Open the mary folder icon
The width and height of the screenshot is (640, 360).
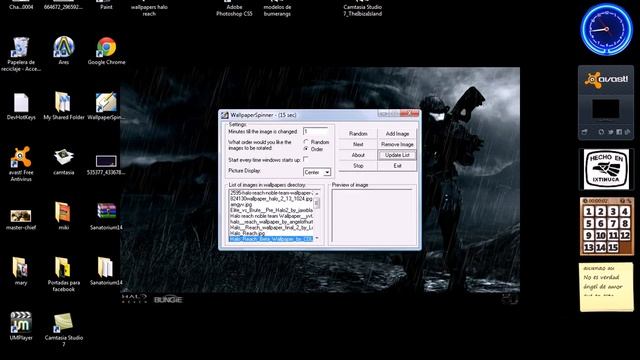coord(20,267)
